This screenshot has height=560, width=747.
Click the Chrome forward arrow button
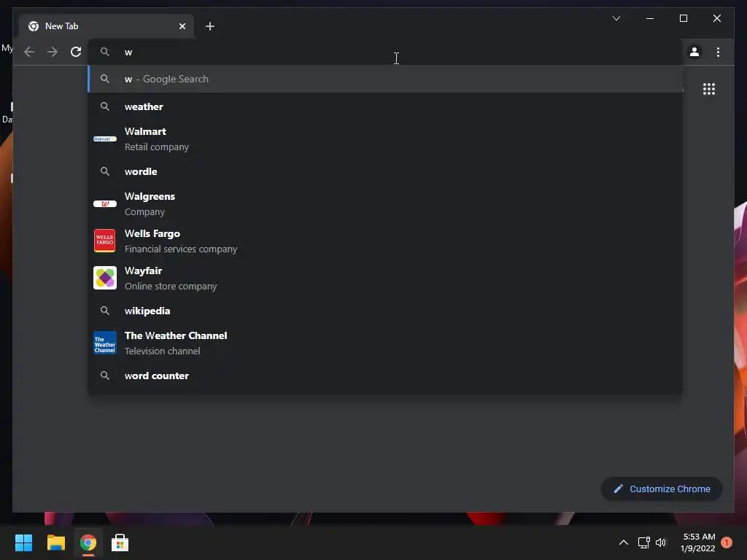[x=53, y=52]
